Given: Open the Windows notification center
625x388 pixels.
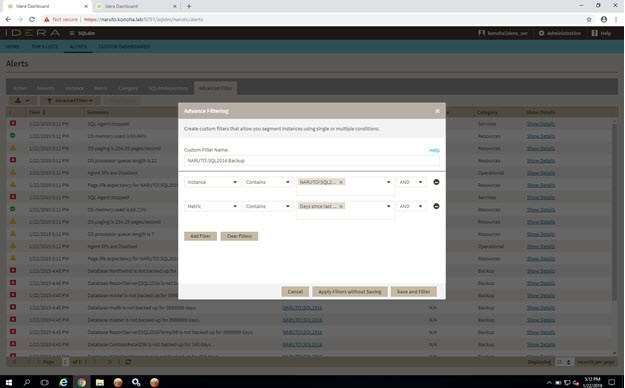Looking at the screenshot, I should click(612, 382).
